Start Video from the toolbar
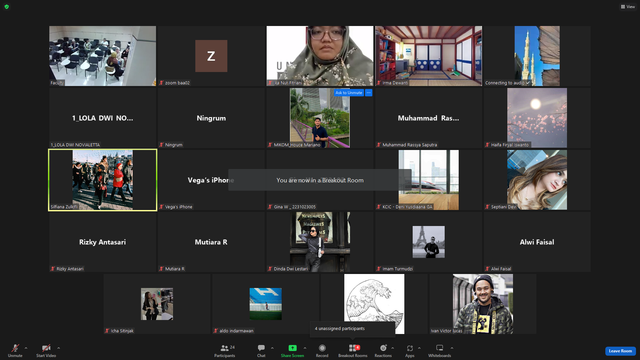This screenshot has width=640, height=360. click(46, 350)
